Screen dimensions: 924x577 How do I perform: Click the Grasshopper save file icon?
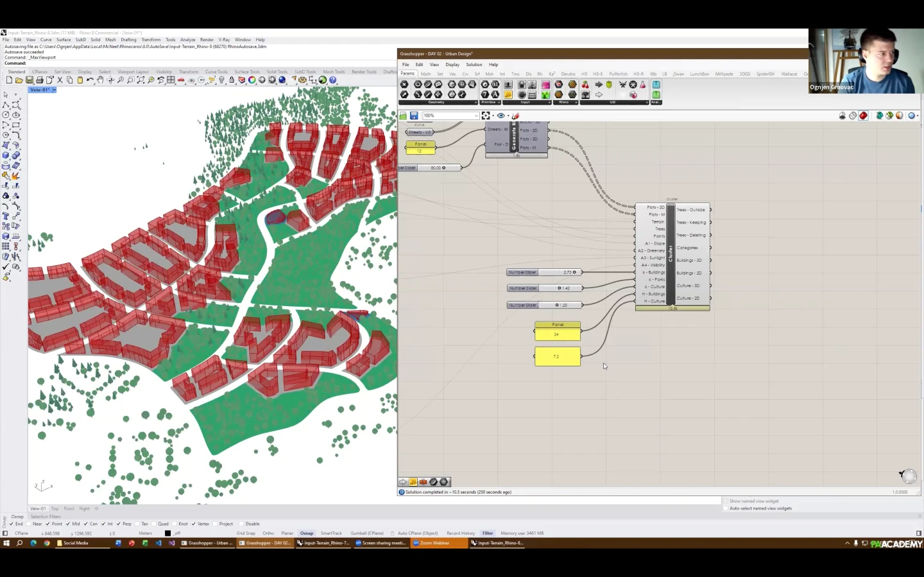414,116
